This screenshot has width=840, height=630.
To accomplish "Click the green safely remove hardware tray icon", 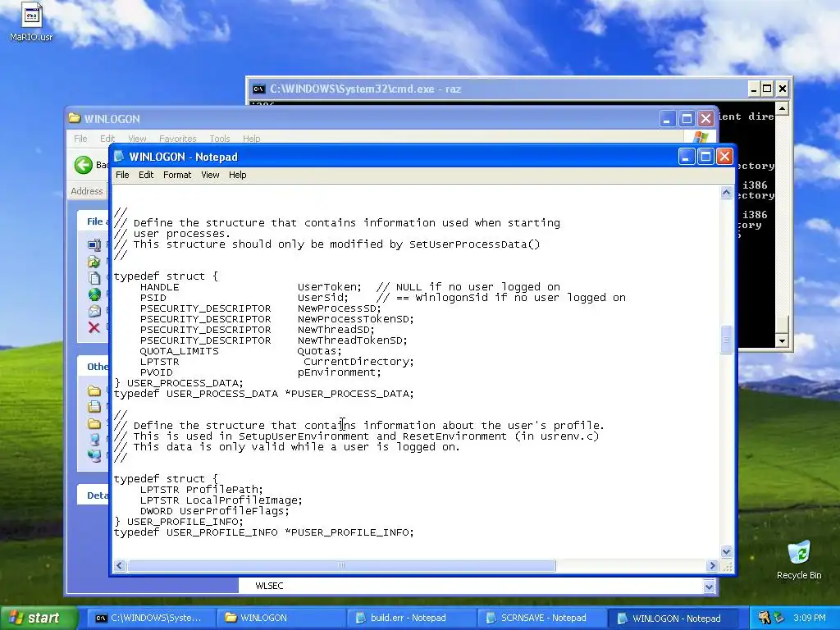I will click(x=779, y=618).
